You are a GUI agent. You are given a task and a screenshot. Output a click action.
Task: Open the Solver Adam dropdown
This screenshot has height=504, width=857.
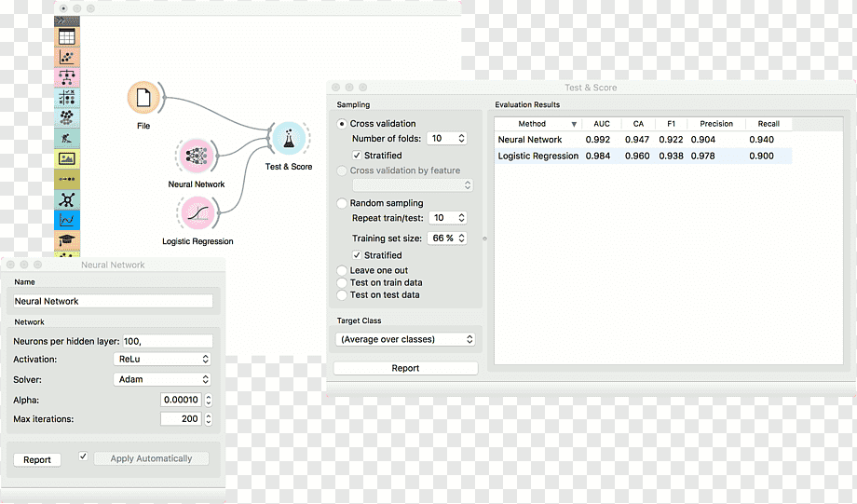(x=162, y=379)
